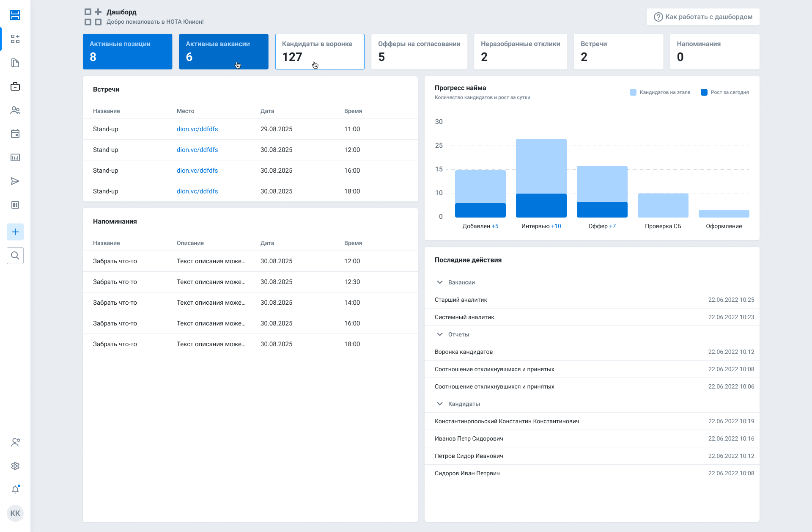
Task: Open the calendar icon in sidebar
Action: [x=15, y=134]
